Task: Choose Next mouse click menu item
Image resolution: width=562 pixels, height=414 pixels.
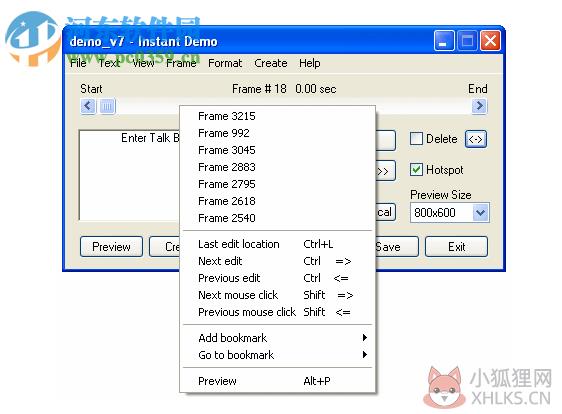Action: (277, 295)
